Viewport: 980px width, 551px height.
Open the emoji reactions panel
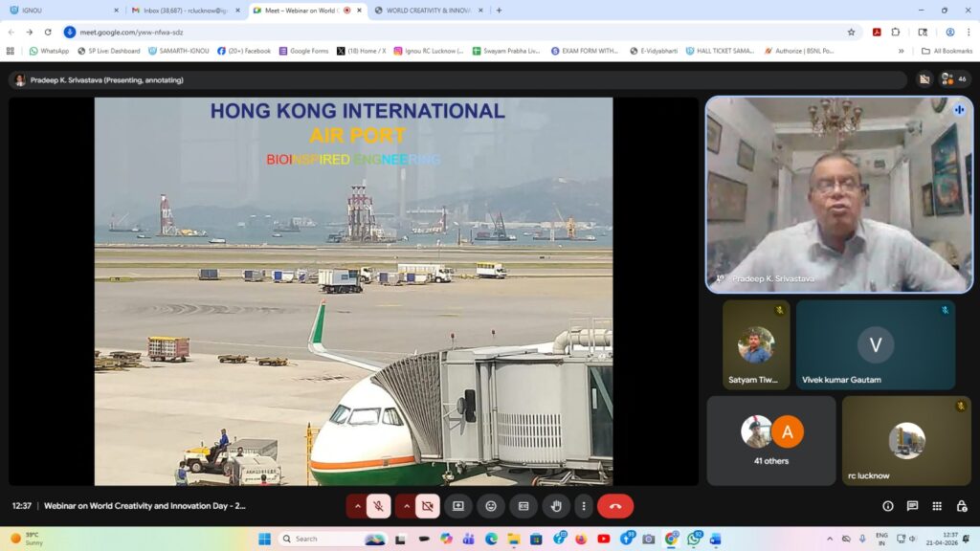491,506
